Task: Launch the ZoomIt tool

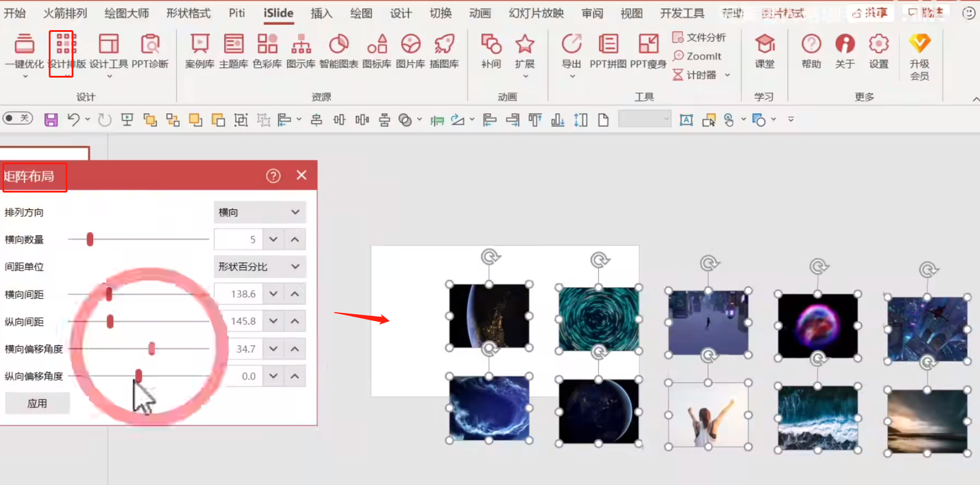Action: tap(697, 56)
